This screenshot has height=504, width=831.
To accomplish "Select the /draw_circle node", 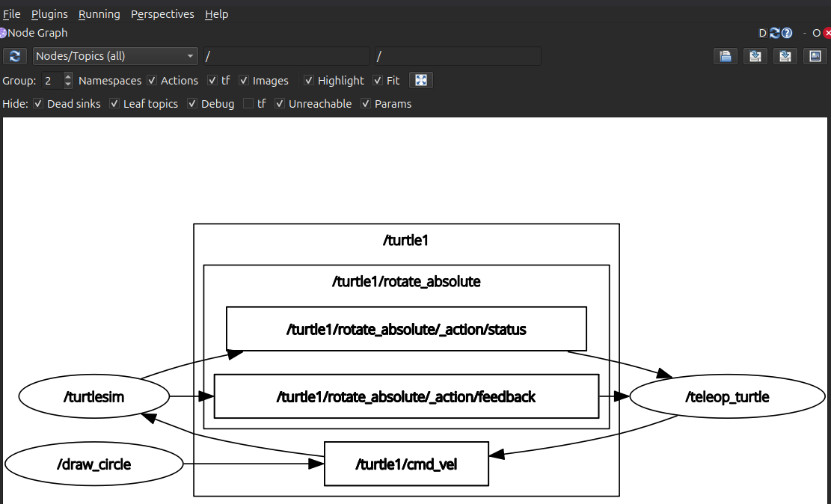I will [94, 464].
